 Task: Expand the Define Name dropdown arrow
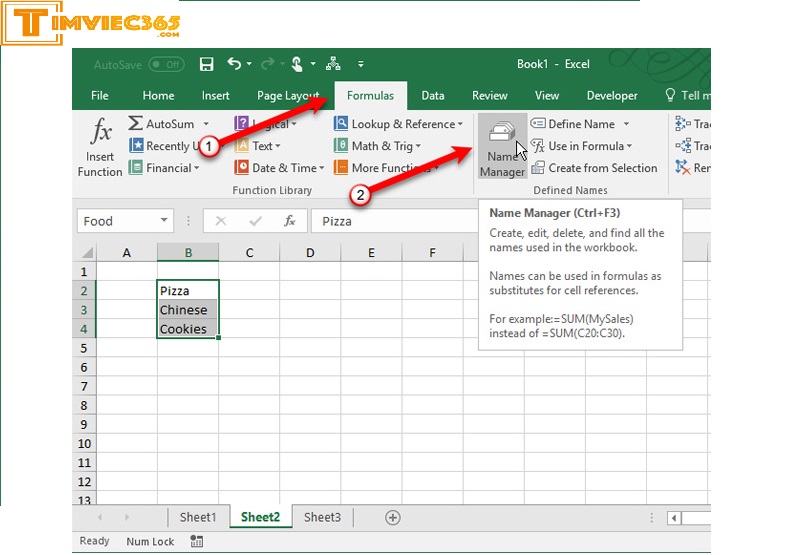pos(626,124)
